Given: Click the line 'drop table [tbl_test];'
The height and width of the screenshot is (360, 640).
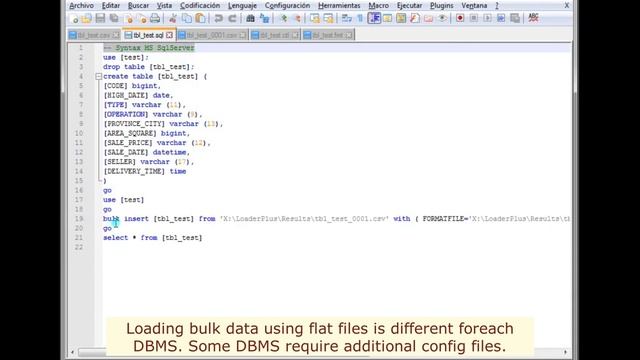Looking at the screenshot, I should 149,67.
